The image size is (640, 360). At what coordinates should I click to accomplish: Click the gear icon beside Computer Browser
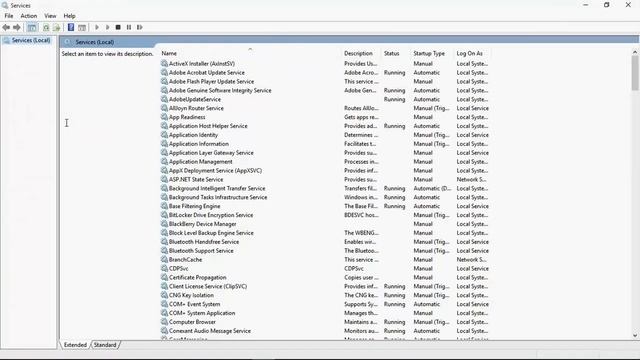click(x=164, y=322)
